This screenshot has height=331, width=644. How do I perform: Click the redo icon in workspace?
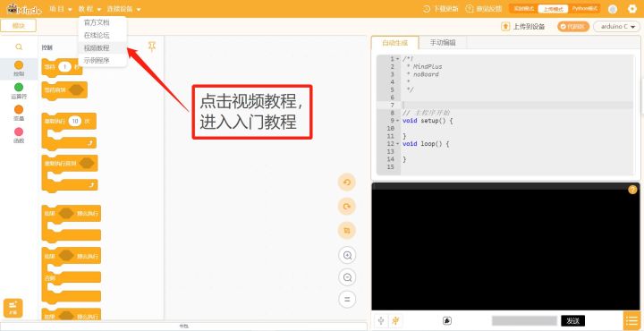[347, 207]
